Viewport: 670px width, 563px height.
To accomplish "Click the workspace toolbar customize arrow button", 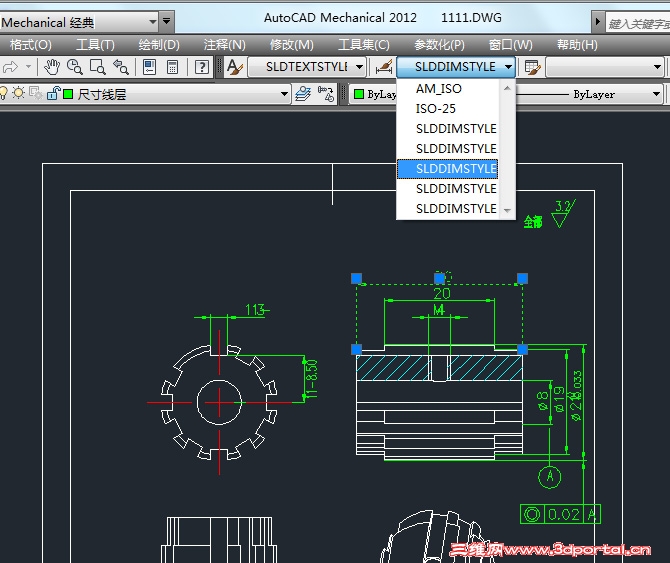I will click(167, 21).
